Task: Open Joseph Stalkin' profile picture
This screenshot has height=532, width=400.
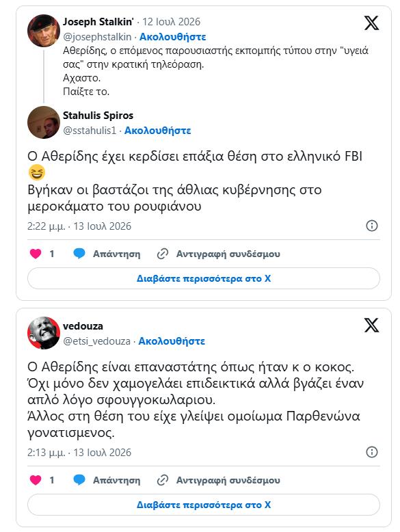Action: pos(44,31)
